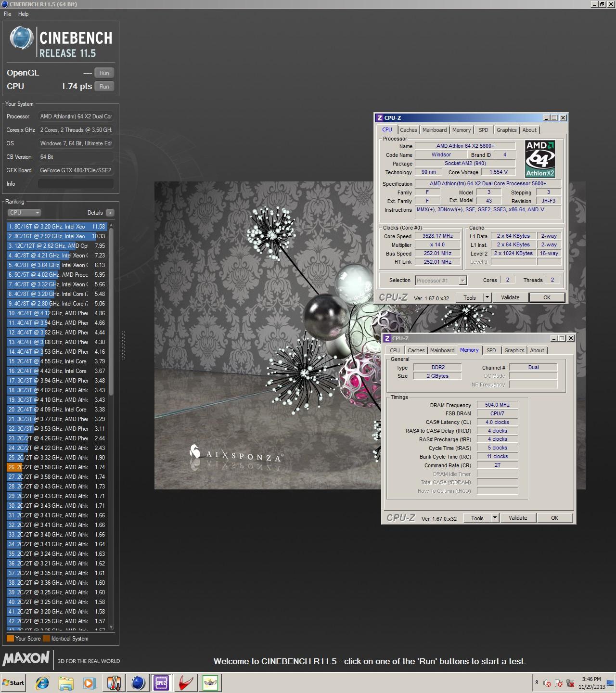The height and width of the screenshot is (693, 616).
Task: Click the Info input field
Action: 76,184
